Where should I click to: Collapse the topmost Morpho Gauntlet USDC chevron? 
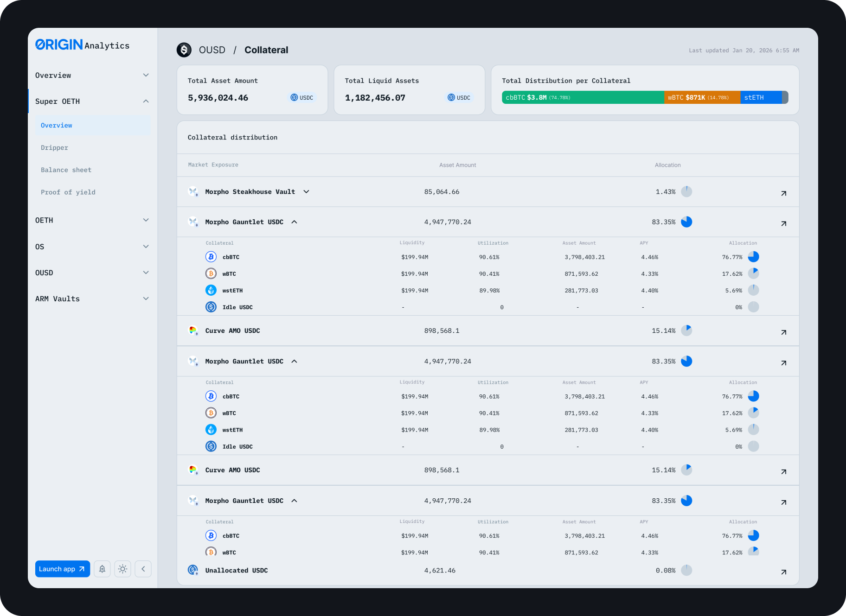coord(294,222)
